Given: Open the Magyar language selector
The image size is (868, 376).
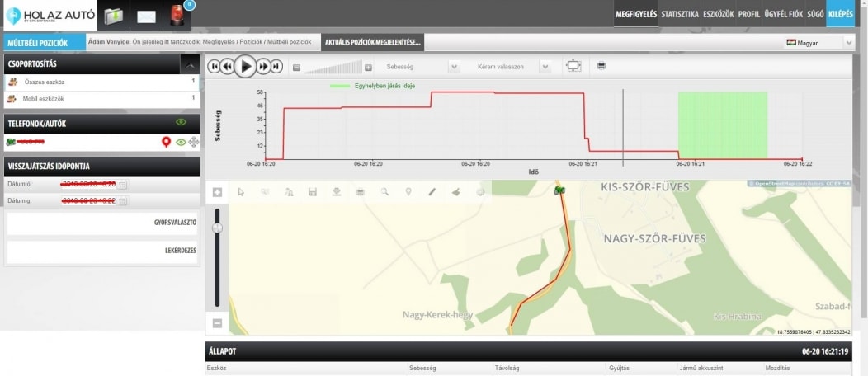Looking at the screenshot, I should pos(816,42).
